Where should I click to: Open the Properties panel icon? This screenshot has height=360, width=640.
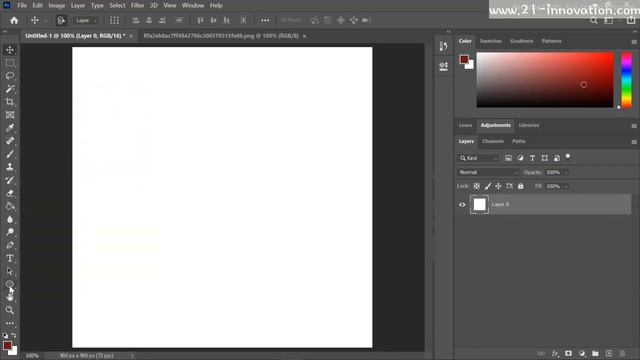pyautogui.click(x=443, y=66)
